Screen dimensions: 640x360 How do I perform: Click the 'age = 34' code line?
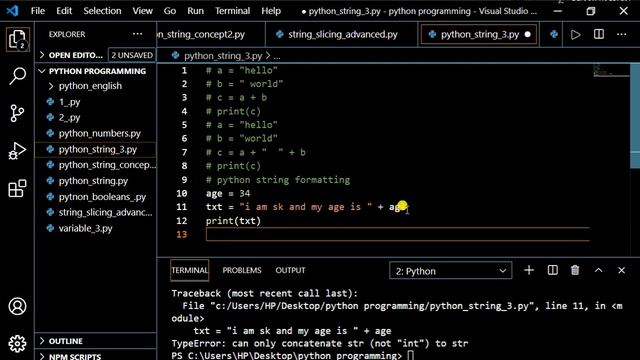(x=228, y=193)
